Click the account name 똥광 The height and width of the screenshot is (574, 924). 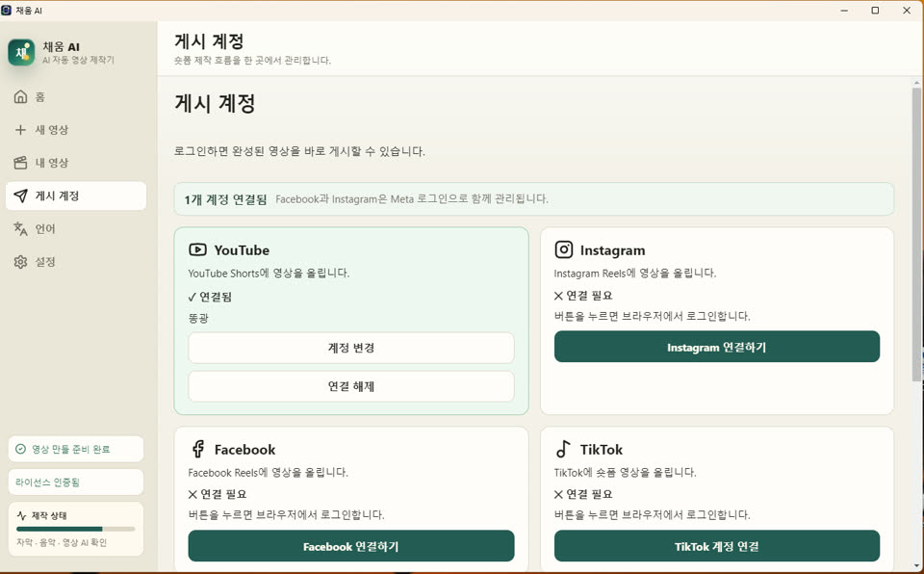[198, 319]
